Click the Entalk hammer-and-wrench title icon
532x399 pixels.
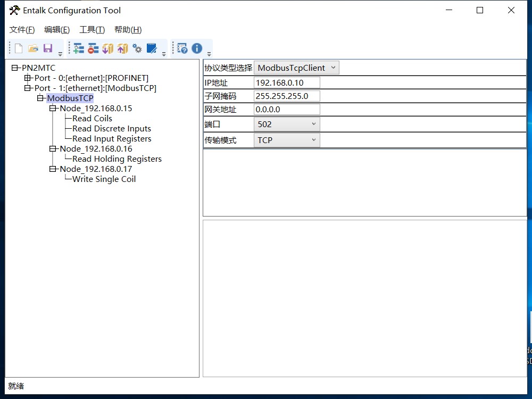[x=14, y=11]
